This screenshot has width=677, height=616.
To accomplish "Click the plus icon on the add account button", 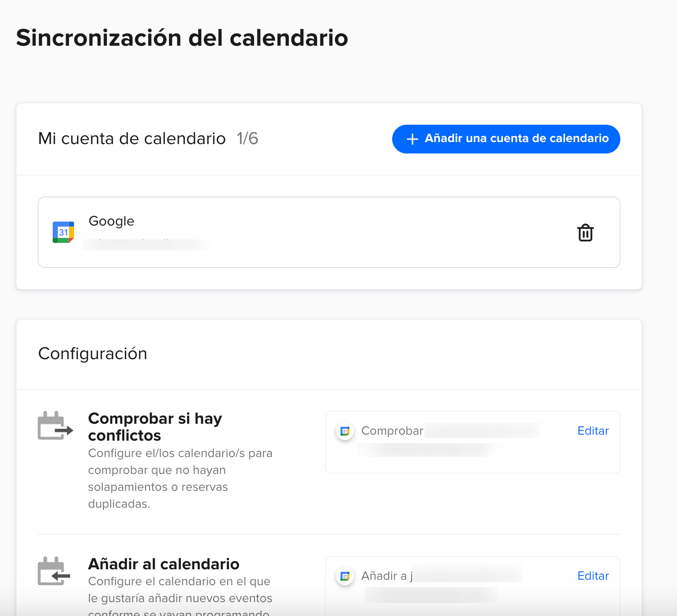I will click(412, 139).
